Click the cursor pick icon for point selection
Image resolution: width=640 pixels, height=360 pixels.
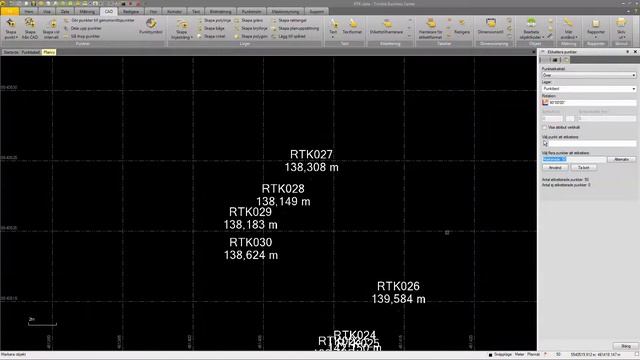545,144
